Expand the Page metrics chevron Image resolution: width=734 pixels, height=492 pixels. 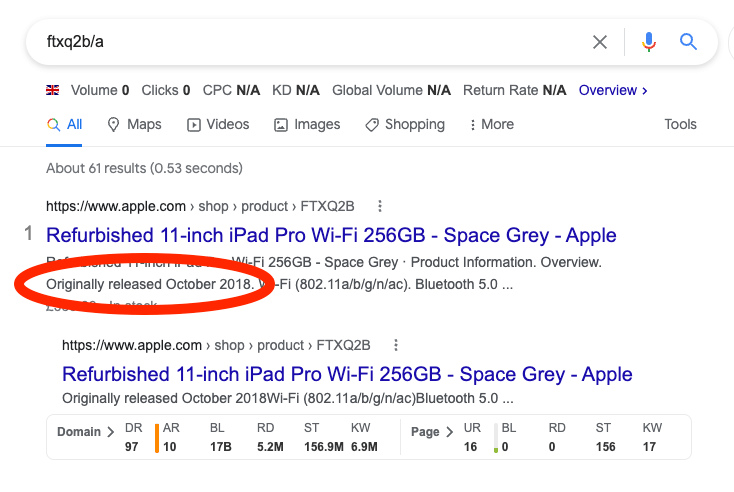click(449, 432)
